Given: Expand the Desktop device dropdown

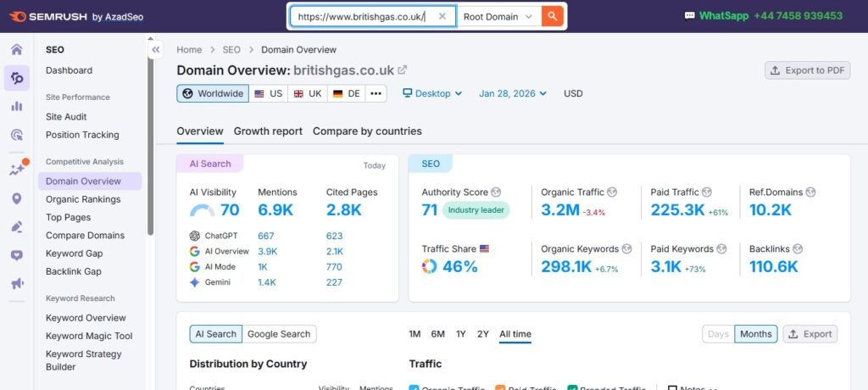Looking at the screenshot, I should coord(432,93).
